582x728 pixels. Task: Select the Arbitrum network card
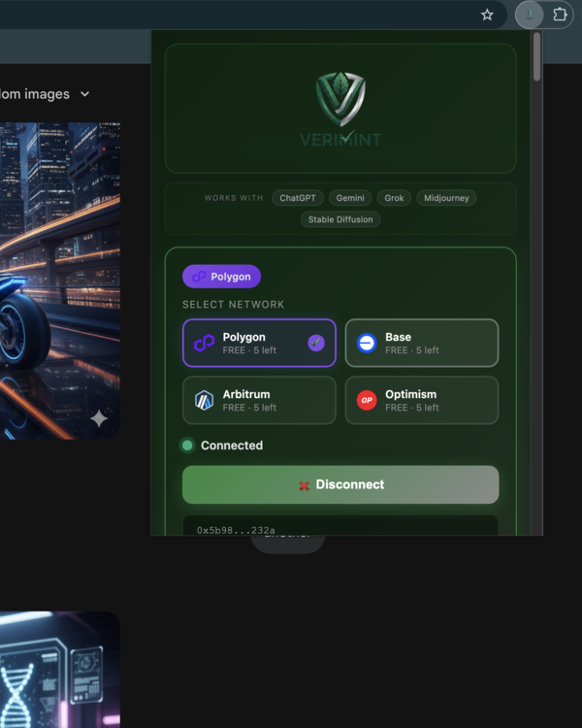259,400
